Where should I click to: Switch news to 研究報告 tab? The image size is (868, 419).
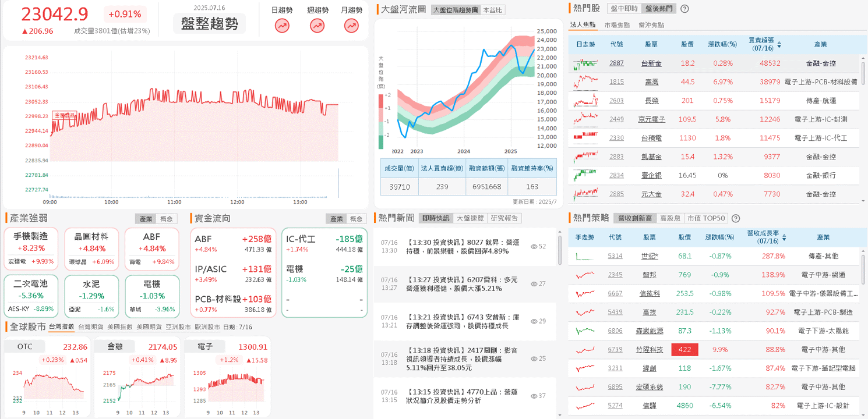[x=504, y=218]
